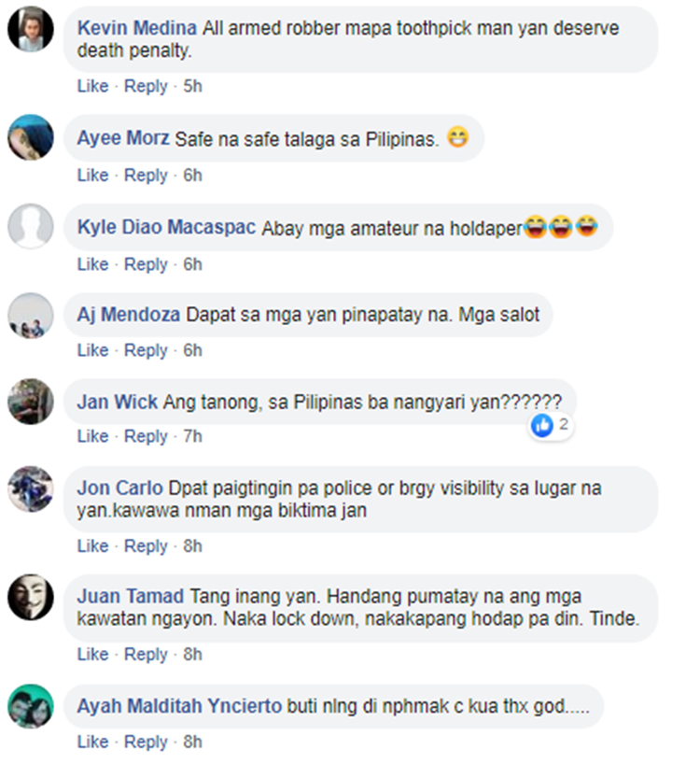700x764 pixels.
Task: Click Kyle Diao Macaspac's default avatar icon
Action: tap(31, 227)
